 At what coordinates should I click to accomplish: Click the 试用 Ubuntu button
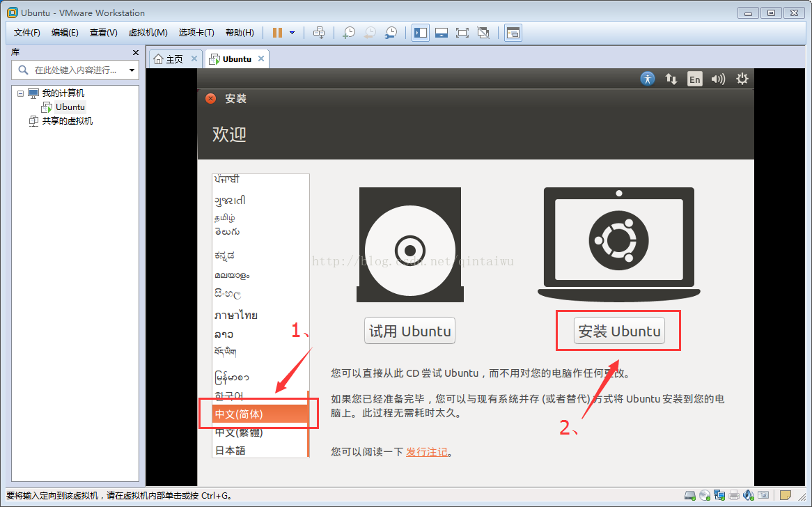(x=409, y=331)
